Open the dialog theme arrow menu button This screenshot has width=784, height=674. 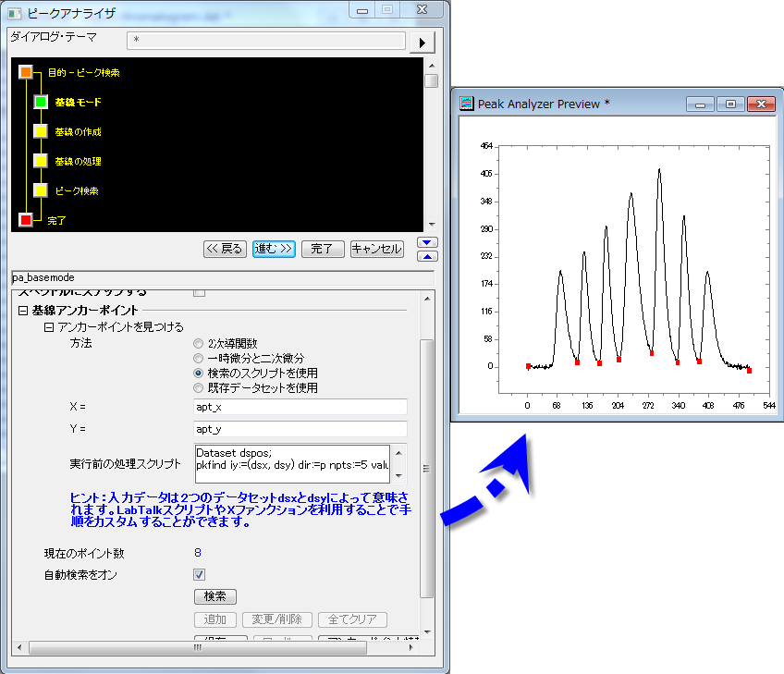[423, 43]
